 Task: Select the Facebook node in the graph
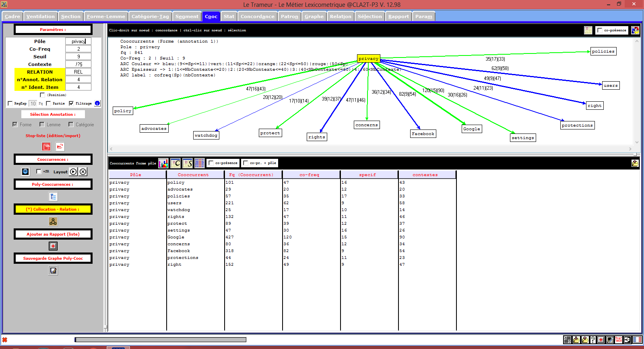click(x=423, y=134)
